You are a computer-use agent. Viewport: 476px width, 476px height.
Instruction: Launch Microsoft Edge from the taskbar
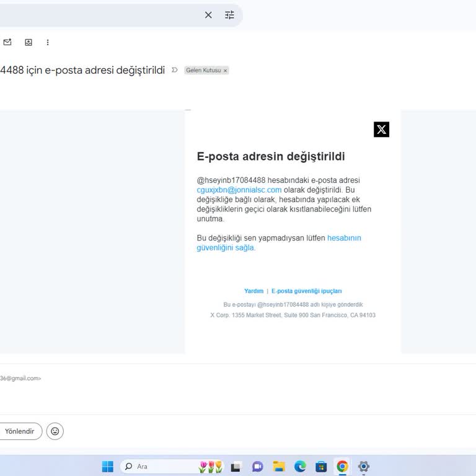pos(300,466)
